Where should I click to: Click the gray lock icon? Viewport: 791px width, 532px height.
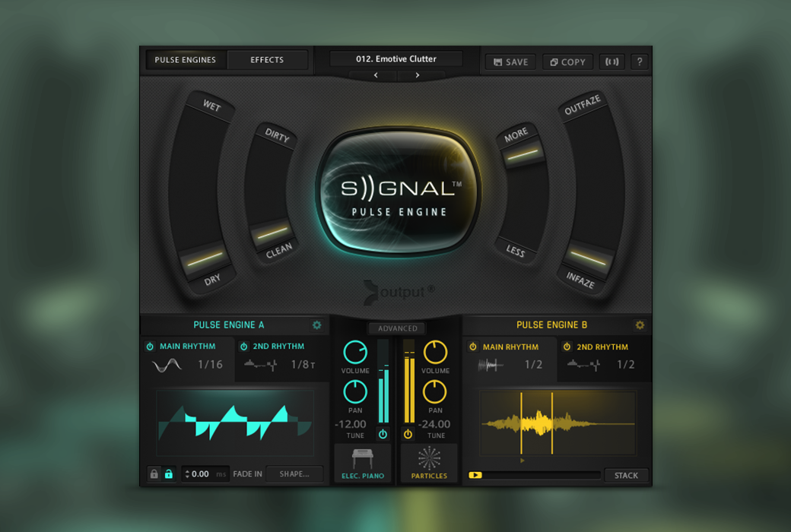154,474
